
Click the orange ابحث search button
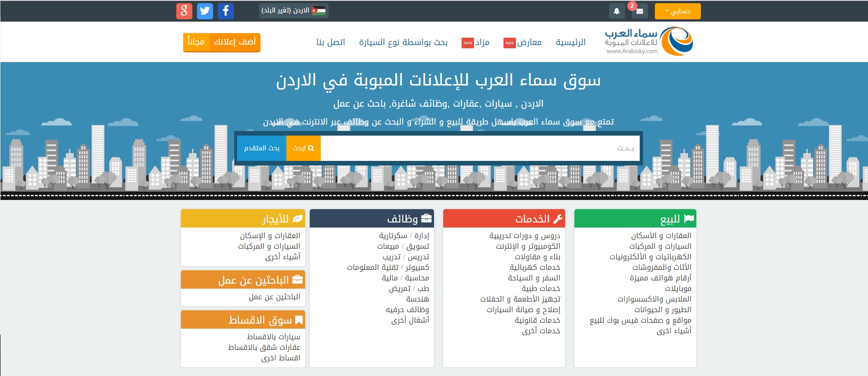tap(303, 148)
